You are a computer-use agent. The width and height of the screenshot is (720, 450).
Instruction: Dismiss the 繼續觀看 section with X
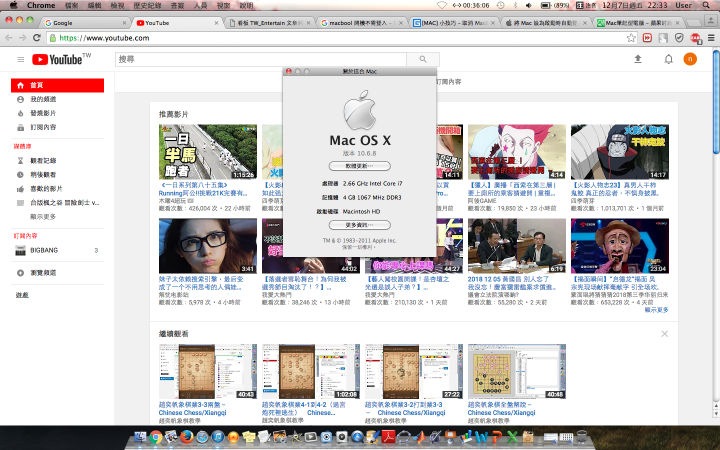point(664,334)
